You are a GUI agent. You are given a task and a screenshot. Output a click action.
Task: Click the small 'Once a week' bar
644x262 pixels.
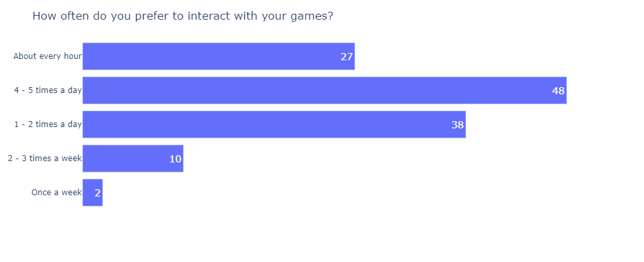tap(92, 193)
